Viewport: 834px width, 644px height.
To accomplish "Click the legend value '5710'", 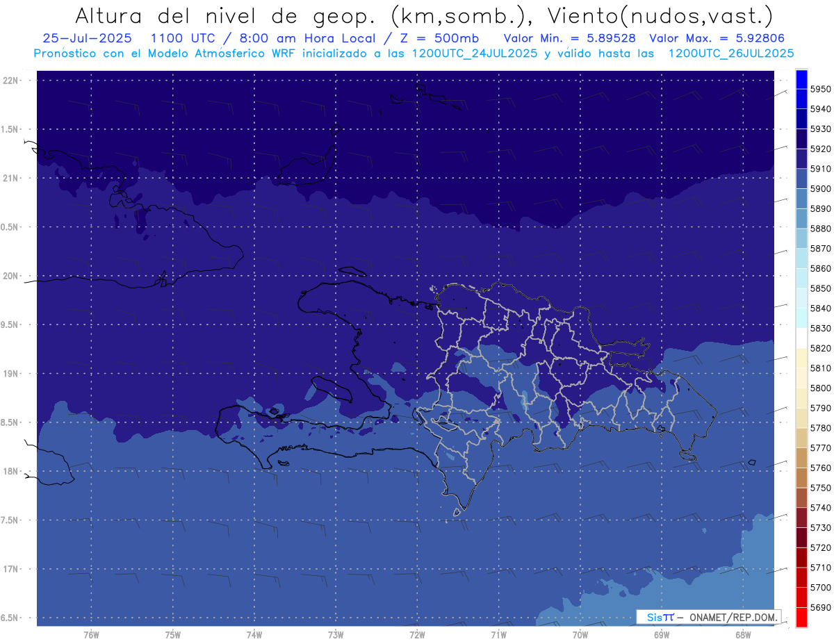I will click(821, 568).
